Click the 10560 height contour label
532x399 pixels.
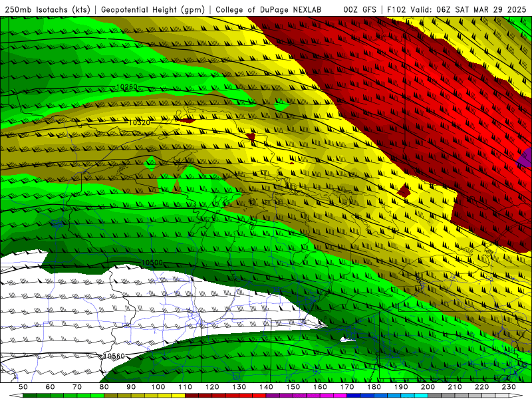(x=114, y=356)
